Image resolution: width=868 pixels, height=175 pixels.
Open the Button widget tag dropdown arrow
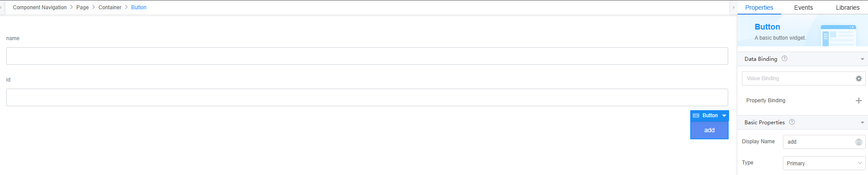(x=724, y=115)
